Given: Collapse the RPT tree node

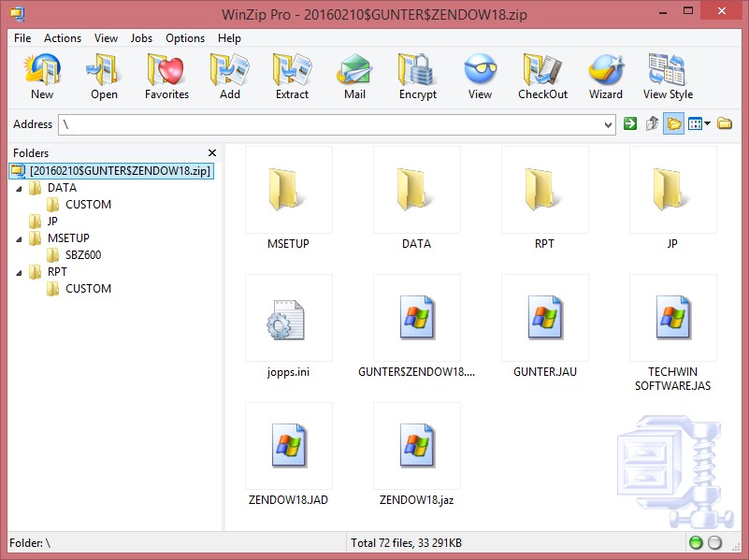Looking at the screenshot, I should (19, 273).
